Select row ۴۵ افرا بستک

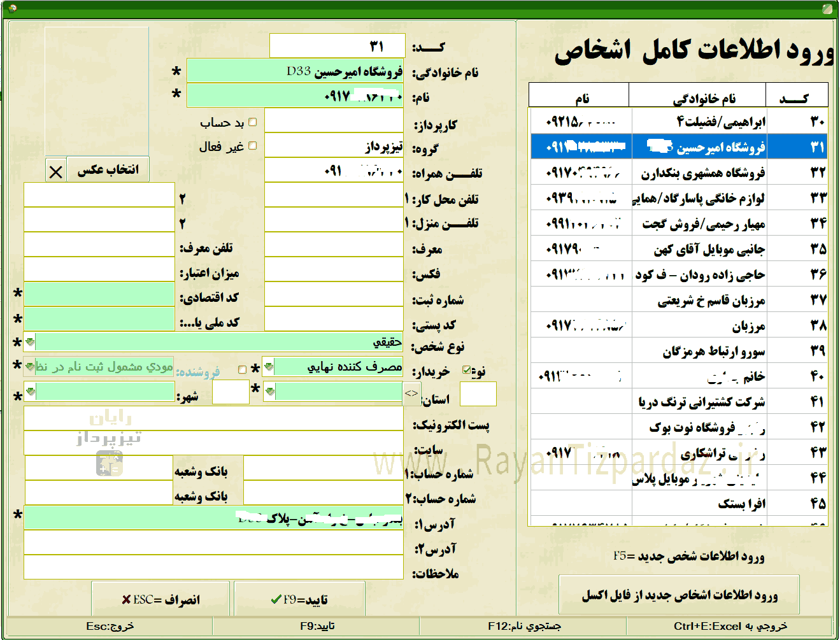pos(679,504)
